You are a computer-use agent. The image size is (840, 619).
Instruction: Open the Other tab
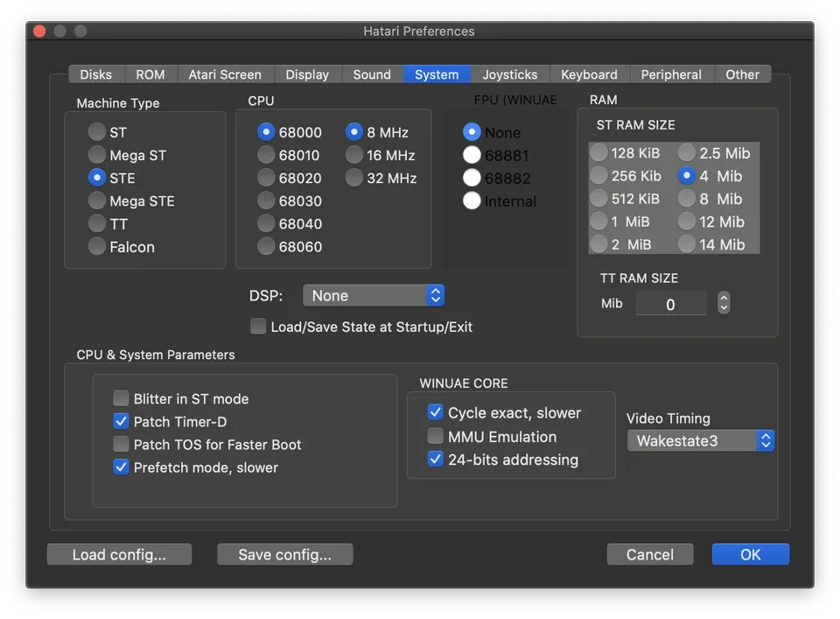(743, 74)
